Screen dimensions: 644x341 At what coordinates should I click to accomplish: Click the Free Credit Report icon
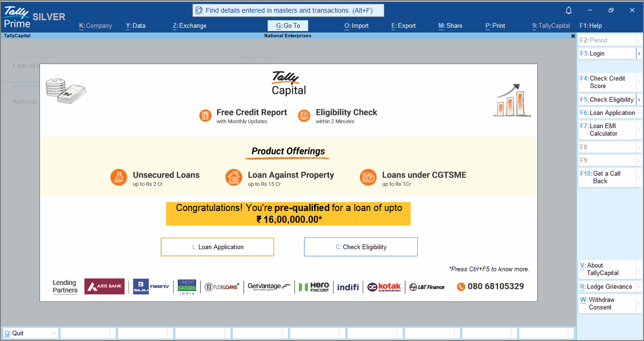(x=205, y=115)
